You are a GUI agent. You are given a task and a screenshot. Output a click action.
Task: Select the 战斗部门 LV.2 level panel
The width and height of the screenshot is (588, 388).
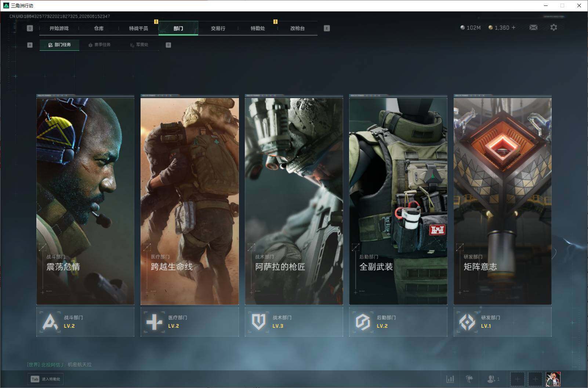(85, 322)
